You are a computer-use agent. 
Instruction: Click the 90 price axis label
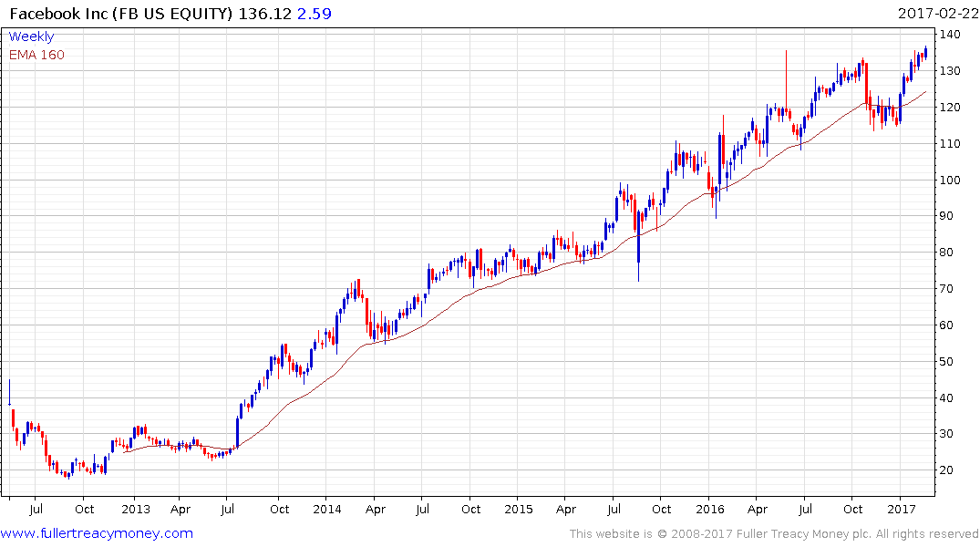tap(946, 216)
